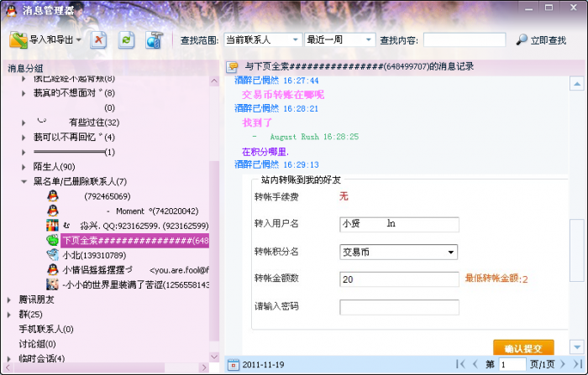588x375 pixels.
Task: Click green avatar of 下页全索 contact
Action: [x=52, y=241]
